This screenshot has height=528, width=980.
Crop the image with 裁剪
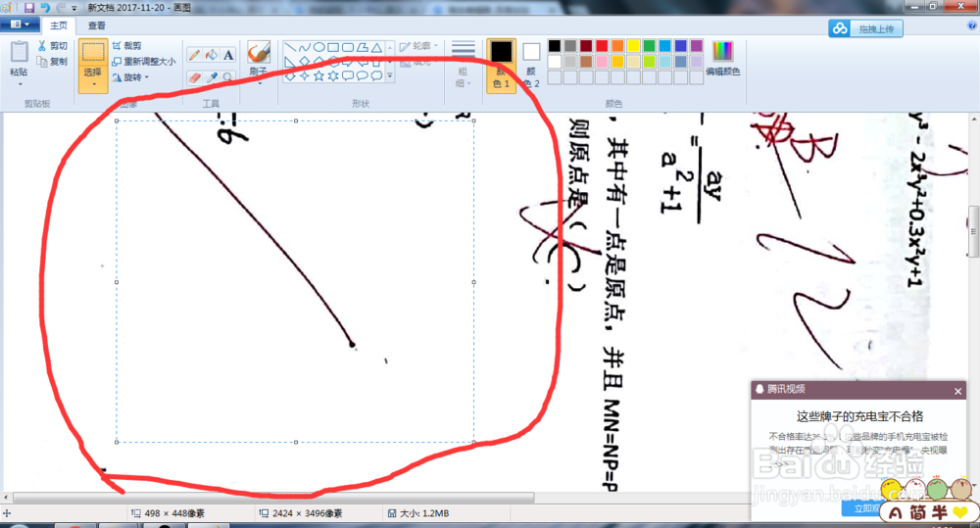126,46
